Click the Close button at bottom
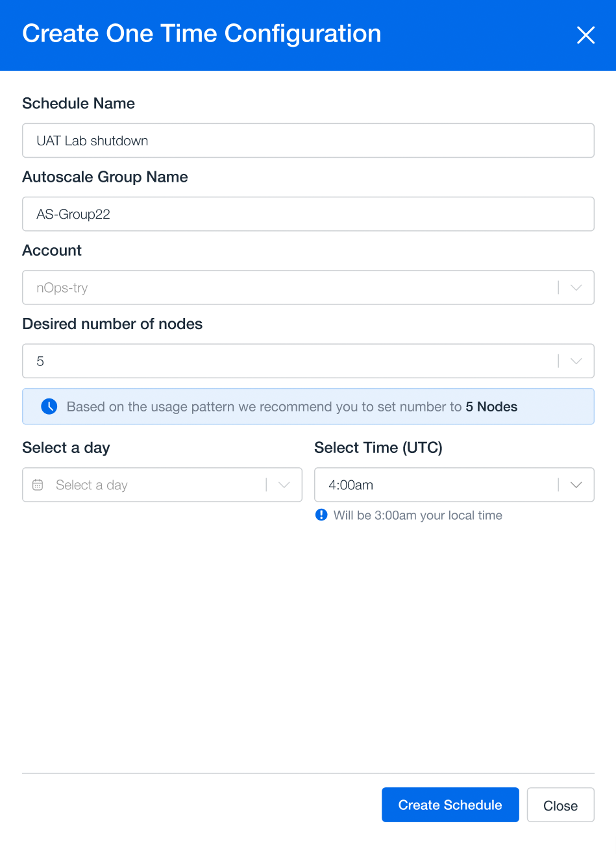Viewport: 616px width, 854px height. 561,805
